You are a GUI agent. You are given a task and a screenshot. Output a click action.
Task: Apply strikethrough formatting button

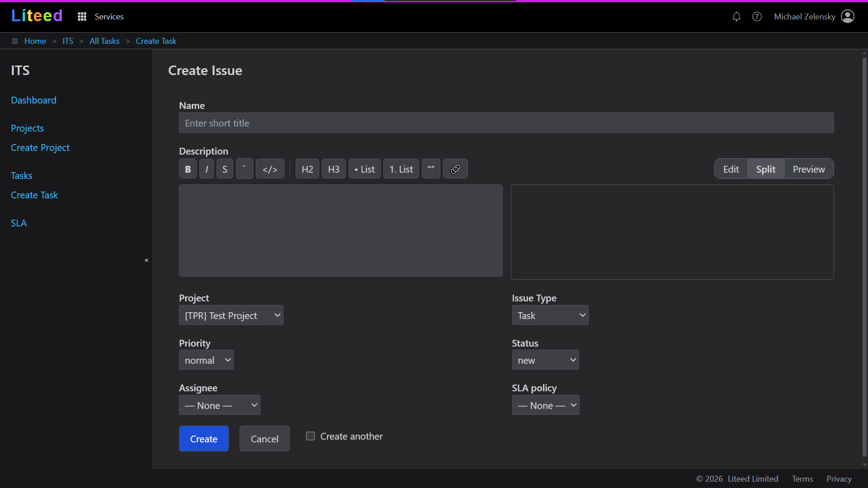pyautogui.click(x=225, y=169)
